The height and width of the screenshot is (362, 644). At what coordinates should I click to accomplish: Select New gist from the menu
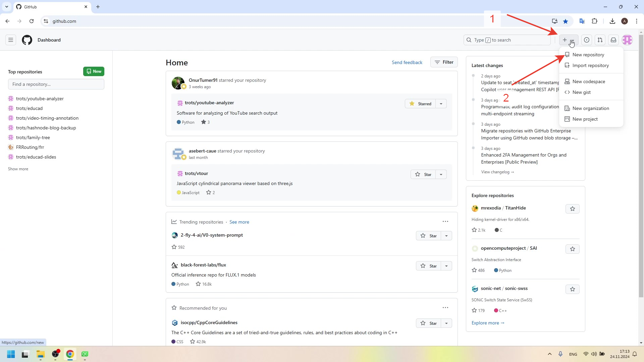tap(591, 92)
